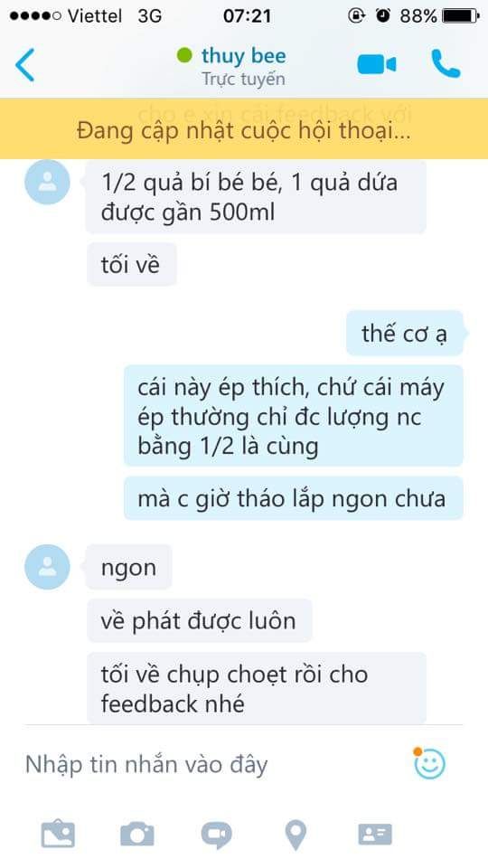The image size is (488, 868).
Task: Select the 'về phát được luôn' message
Action: [x=199, y=620]
